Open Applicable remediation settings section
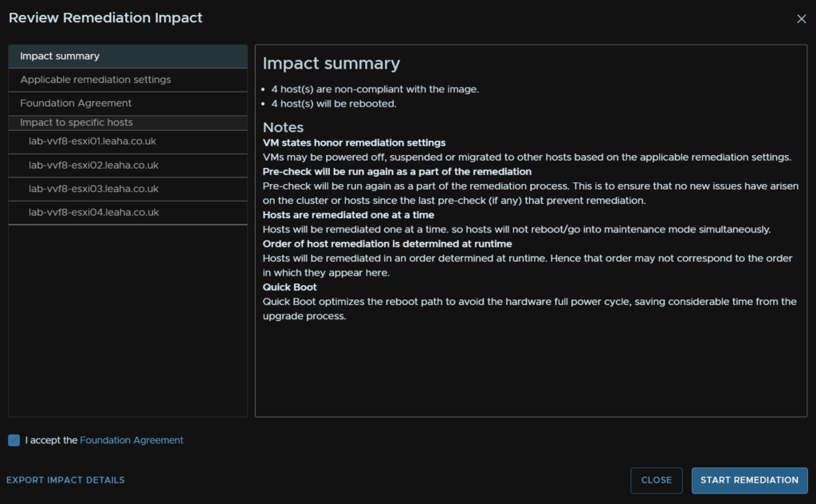 (127, 80)
